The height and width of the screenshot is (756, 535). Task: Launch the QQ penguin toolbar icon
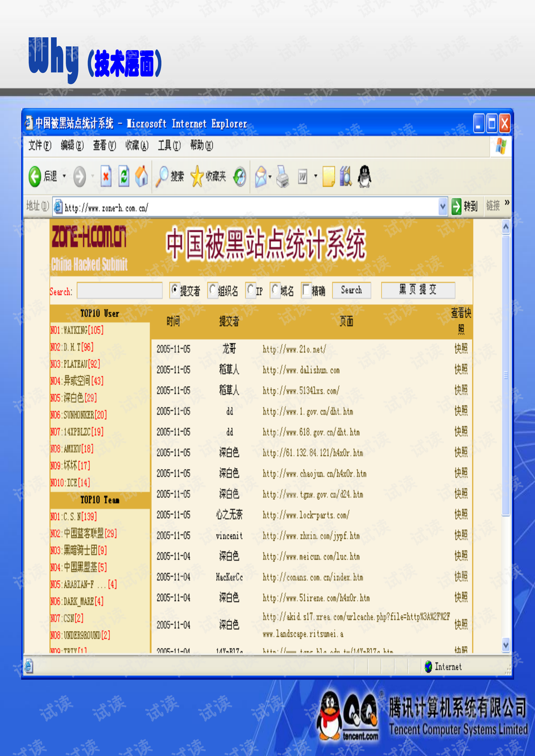[364, 177]
